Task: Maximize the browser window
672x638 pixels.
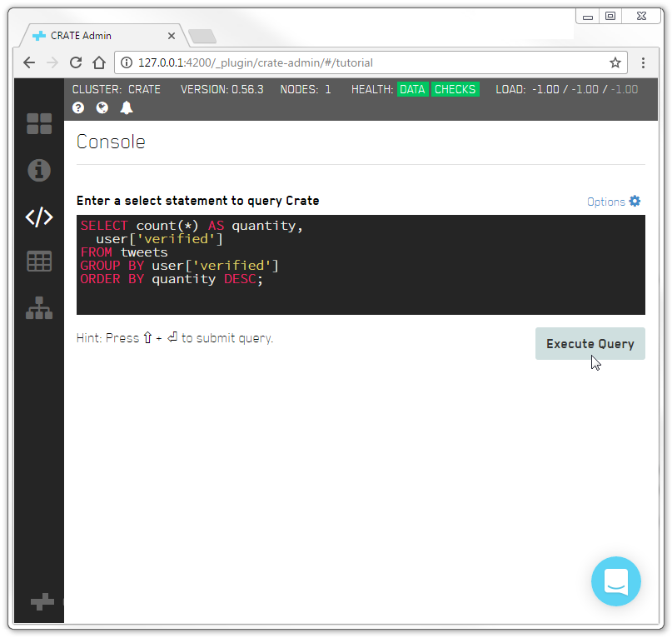Action: click(610, 17)
